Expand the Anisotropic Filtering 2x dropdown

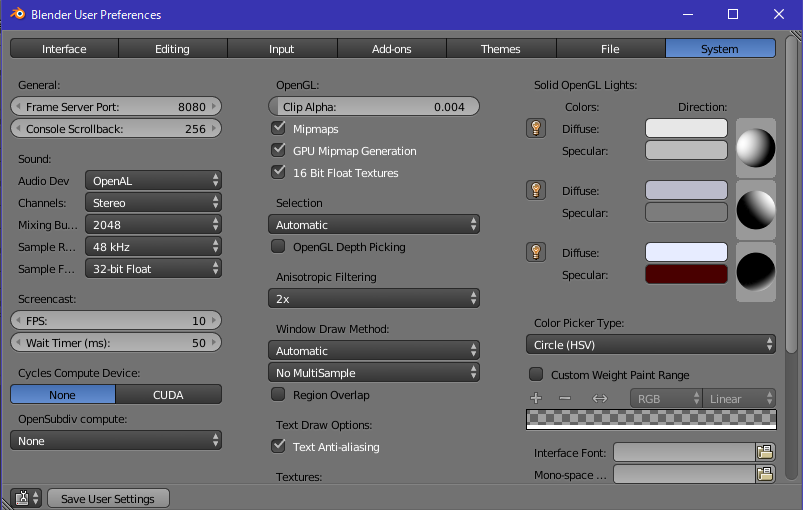[373, 299]
